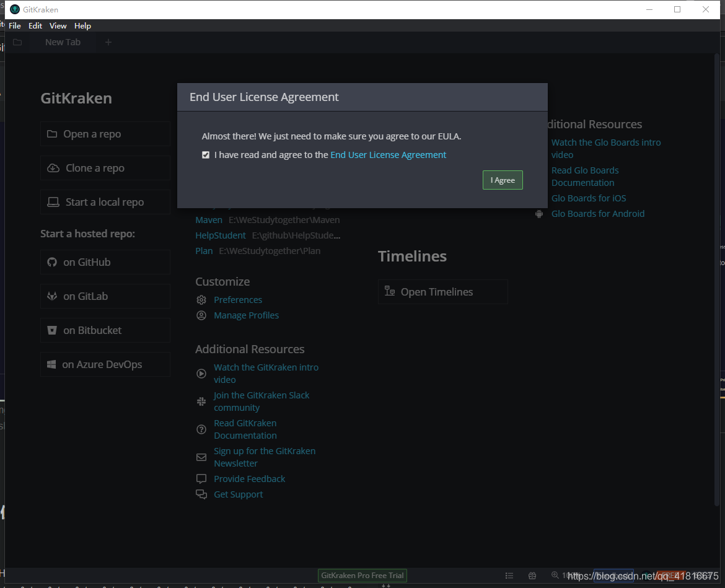Start a hosted repo on GitLab
725x588 pixels.
(105, 296)
